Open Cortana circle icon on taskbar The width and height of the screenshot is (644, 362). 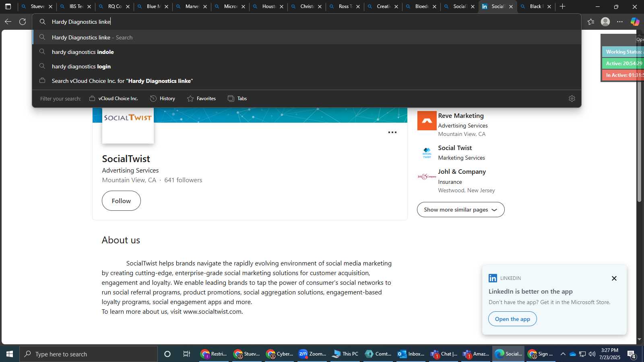(x=167, y=354)
